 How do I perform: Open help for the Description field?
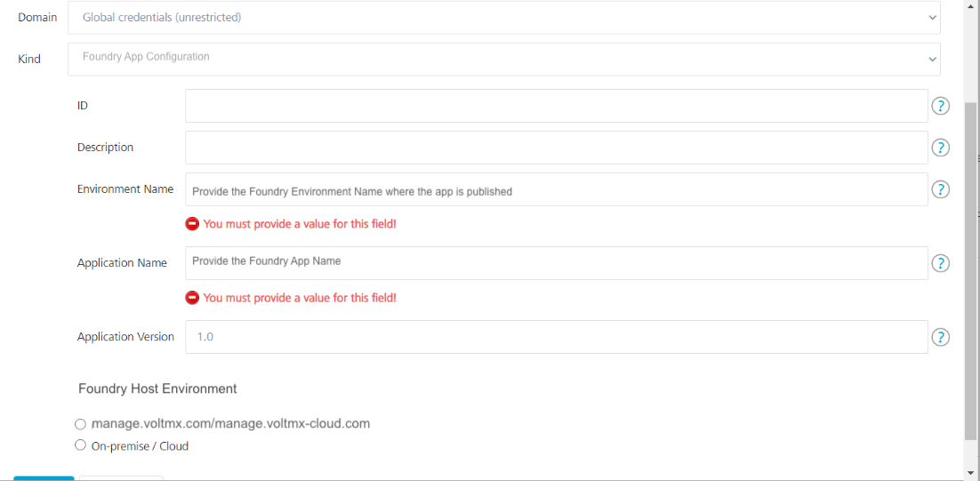pyautogui.click(x=940, y=148)
